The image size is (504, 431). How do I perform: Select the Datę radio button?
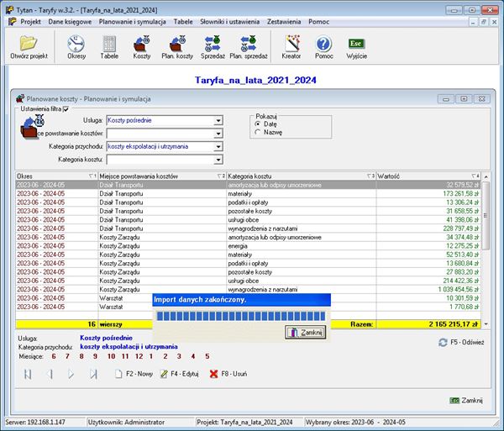pos(258,124)
